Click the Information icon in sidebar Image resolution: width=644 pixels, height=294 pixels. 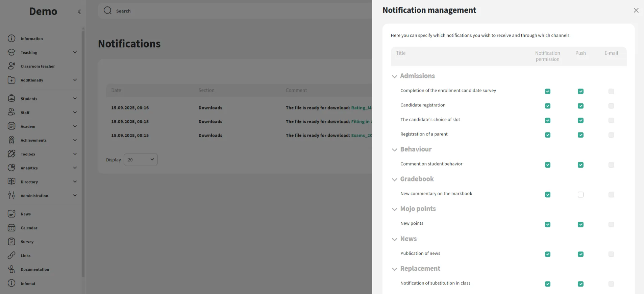(11, 39)
